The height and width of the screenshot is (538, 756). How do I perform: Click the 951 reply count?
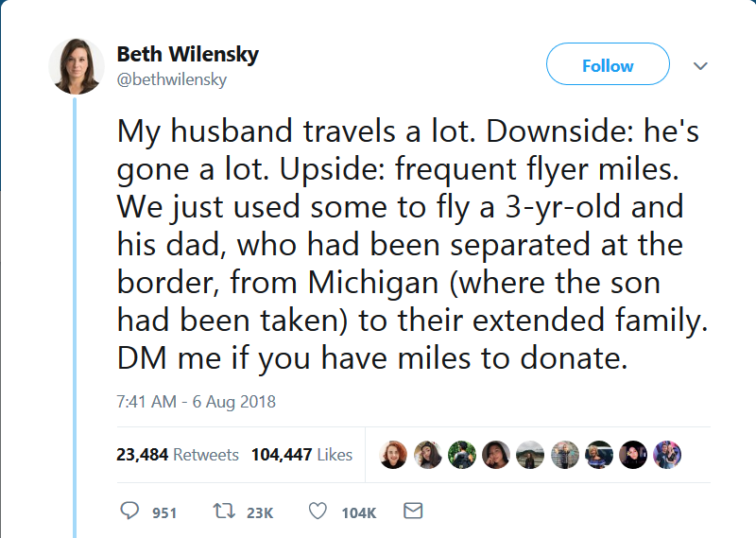[x=164, y=512]
